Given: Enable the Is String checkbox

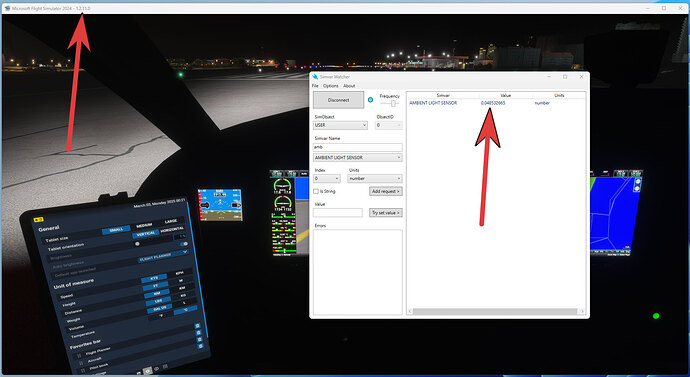Looking at the screenshot, I should click(x=316, y=191).
